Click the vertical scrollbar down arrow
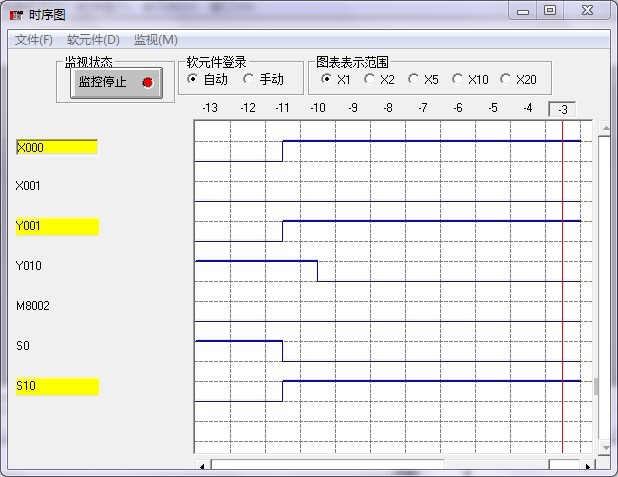This screenshot has height=477, width=618. [602, 447]
